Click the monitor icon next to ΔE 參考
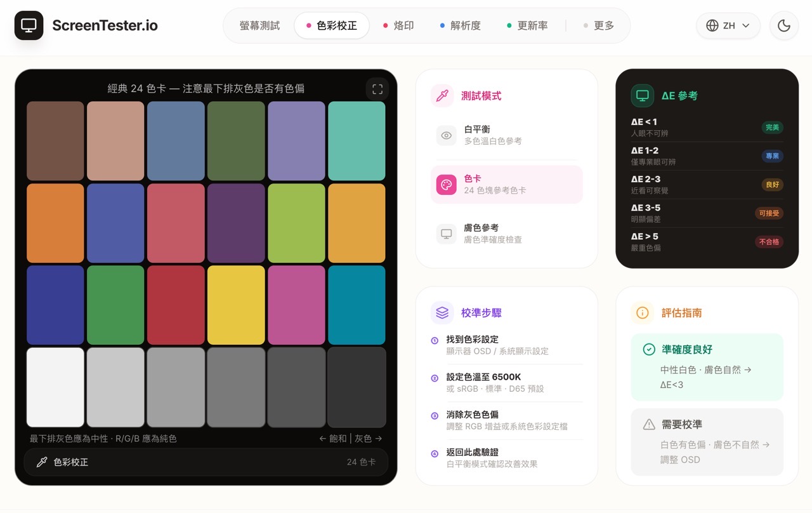Image resolution: width=812 pixels, height=513 pixels. pos(643,96)
